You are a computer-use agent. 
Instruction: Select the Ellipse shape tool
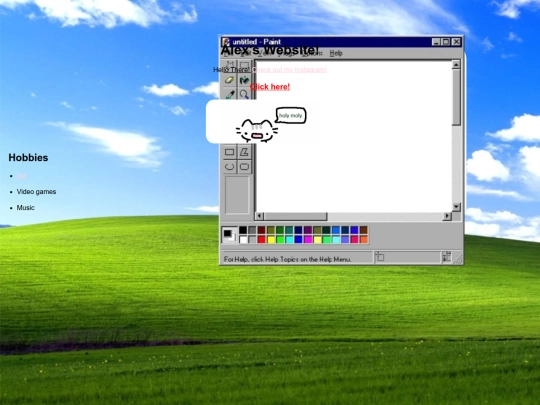tap(230, 167)
